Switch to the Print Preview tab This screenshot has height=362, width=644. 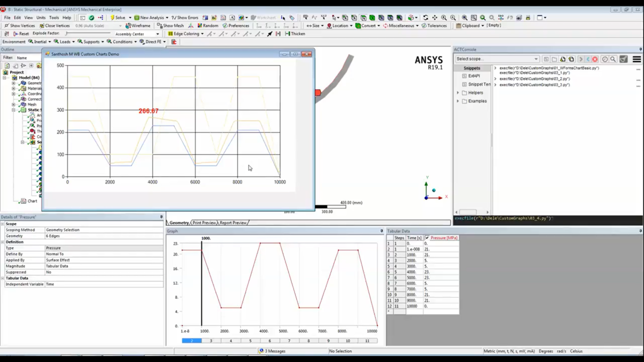[204, 223]
